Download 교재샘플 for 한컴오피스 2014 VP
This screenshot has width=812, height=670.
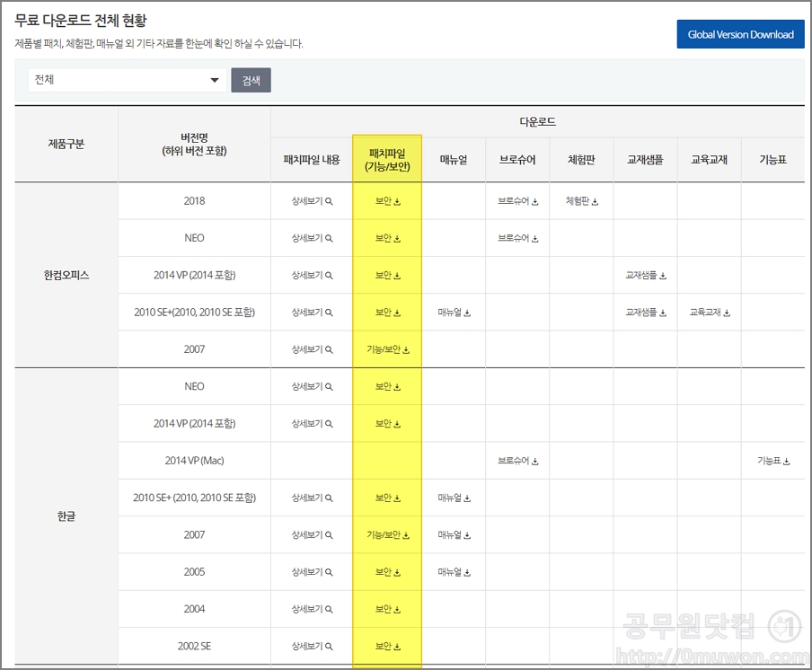pyautogui.click(x=646, y=276)
